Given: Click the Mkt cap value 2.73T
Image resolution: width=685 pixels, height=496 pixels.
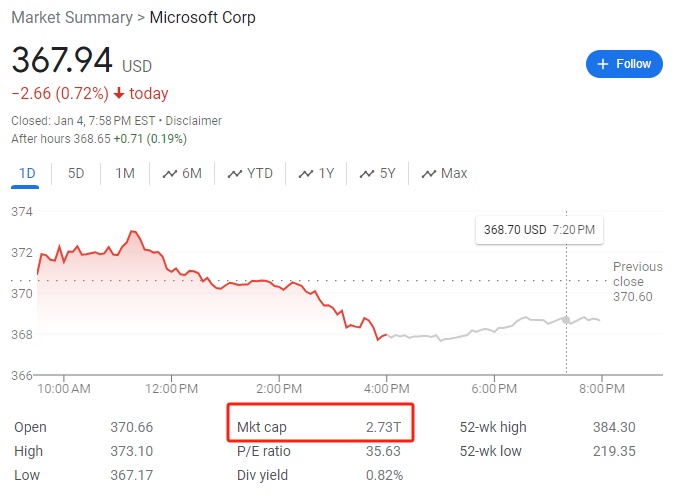Looking at the screenshot, I should point(383,427).
